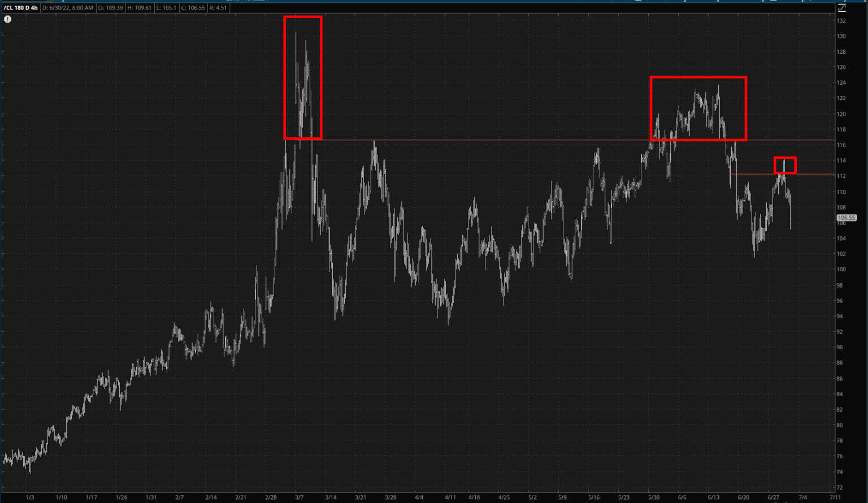Click the date readout D: 6/30/22, 6:00 AM
868x503 pixels.
68,8
